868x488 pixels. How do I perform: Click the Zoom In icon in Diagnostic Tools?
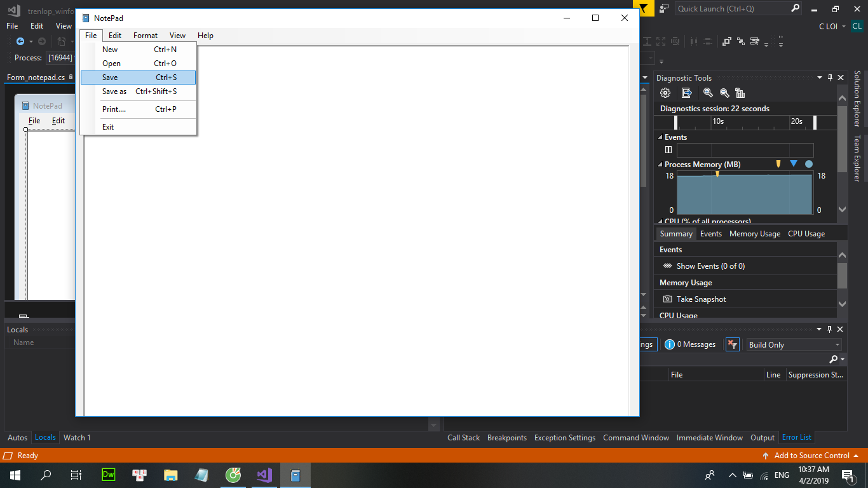[x=708, y=93]
